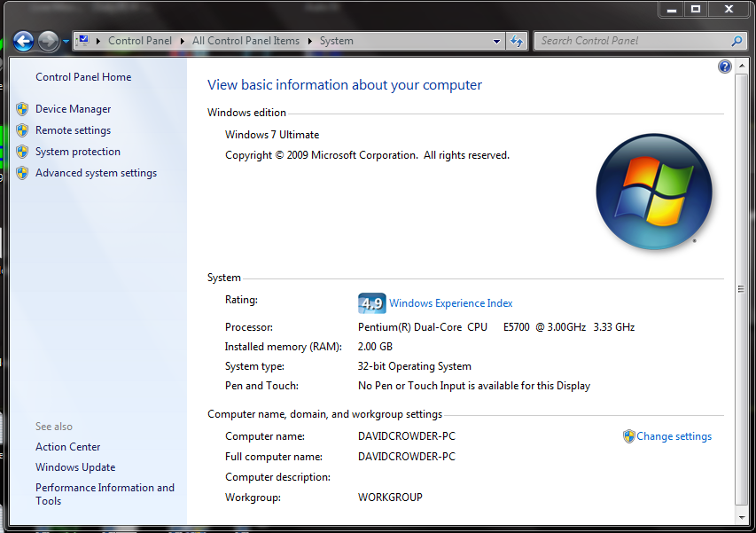Select System in the address bar

(x=337, y=41)
